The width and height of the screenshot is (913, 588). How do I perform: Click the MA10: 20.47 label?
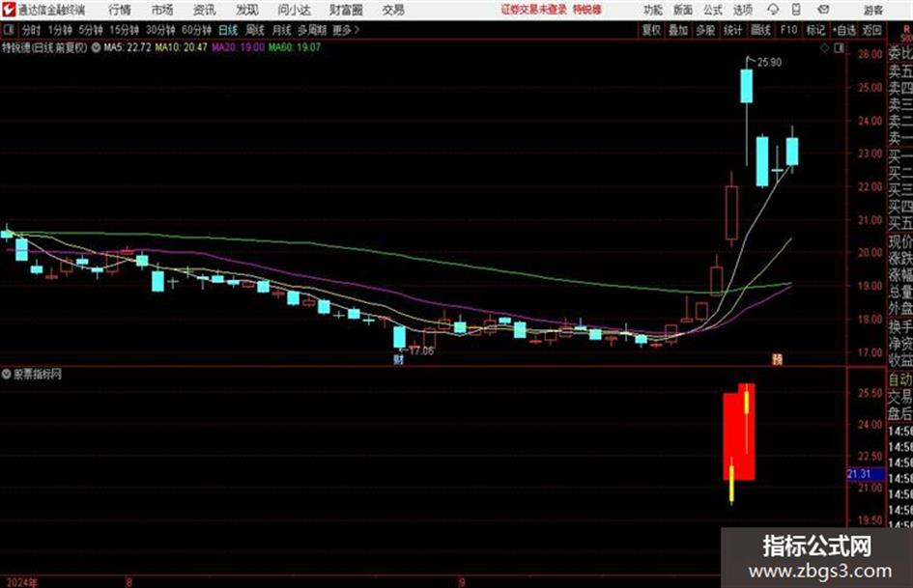tap(181, 47)
